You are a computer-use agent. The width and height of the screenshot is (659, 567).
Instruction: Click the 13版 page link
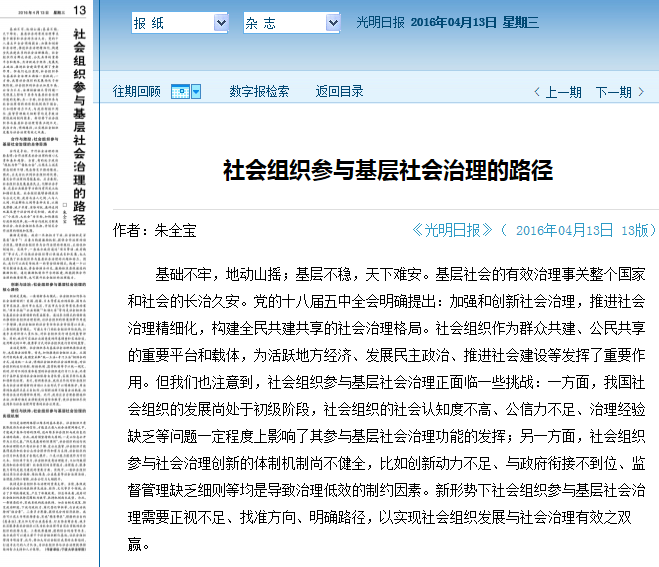click(x=638, y=230)
